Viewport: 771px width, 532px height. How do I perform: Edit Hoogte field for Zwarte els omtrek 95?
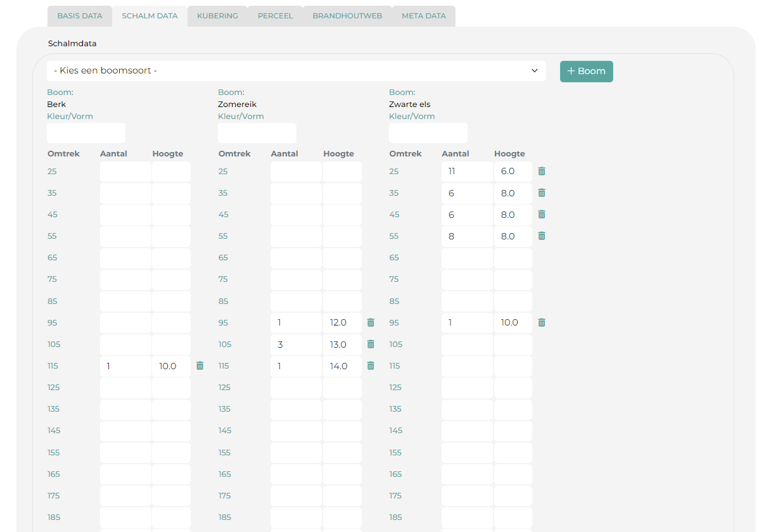tap(513, 322)
